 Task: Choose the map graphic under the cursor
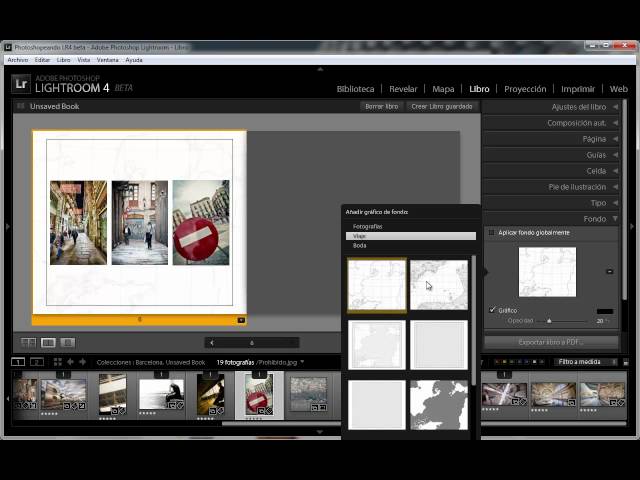coord(439,285)
